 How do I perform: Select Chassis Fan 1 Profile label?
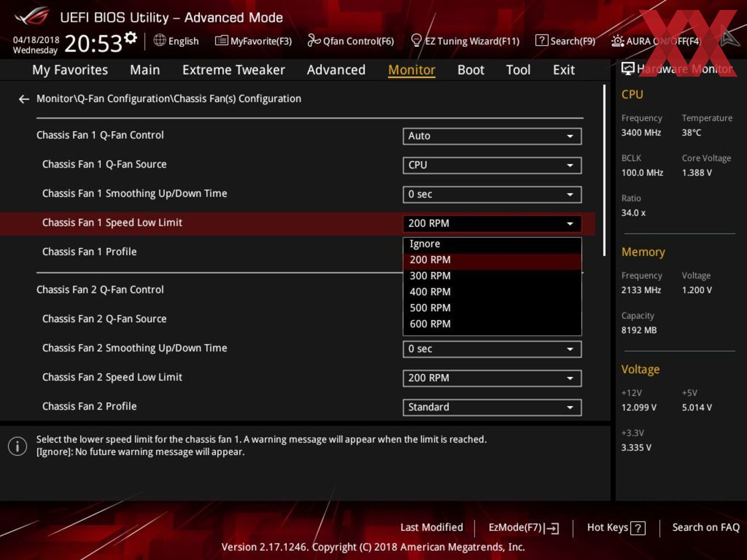90,251
